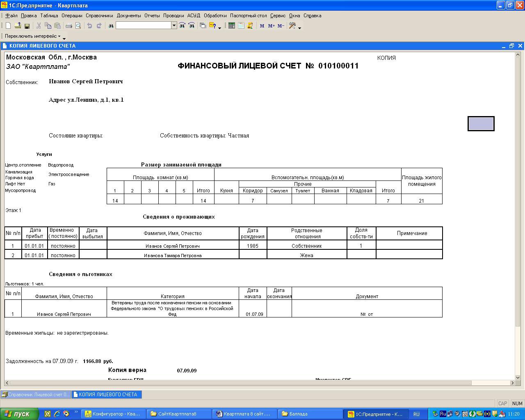Click the Пуск start button
This screenshot has height=420, width=525.
point(20,414)
